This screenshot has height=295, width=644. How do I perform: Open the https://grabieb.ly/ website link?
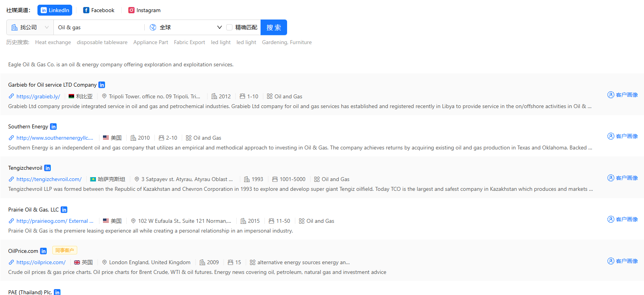pyautogui.click(x=38, y=96)
